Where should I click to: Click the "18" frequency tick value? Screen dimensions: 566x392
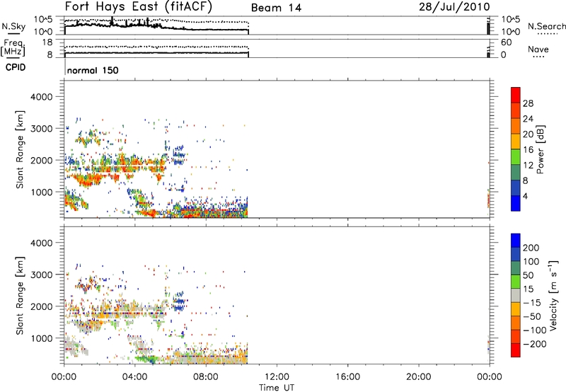47,42
